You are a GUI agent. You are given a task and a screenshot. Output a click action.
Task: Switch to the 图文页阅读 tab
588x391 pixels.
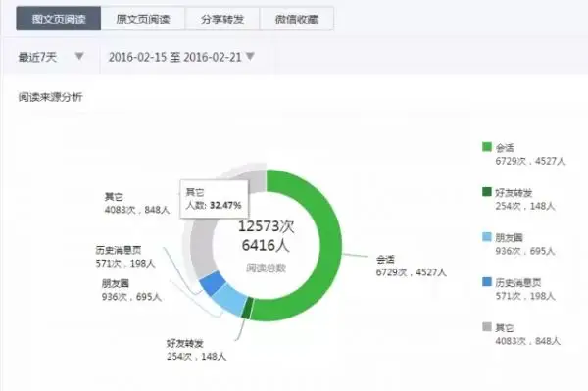coord(59,19)
